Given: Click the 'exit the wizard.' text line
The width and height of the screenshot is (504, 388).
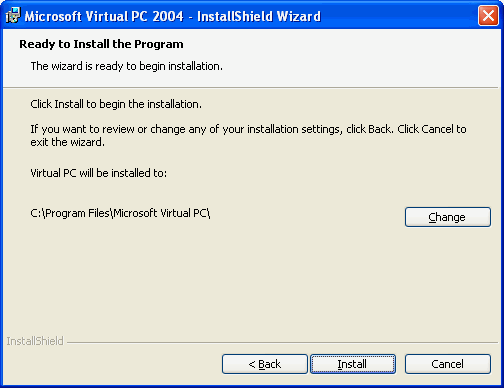Looking at the screenshot, I should (68, 142).
